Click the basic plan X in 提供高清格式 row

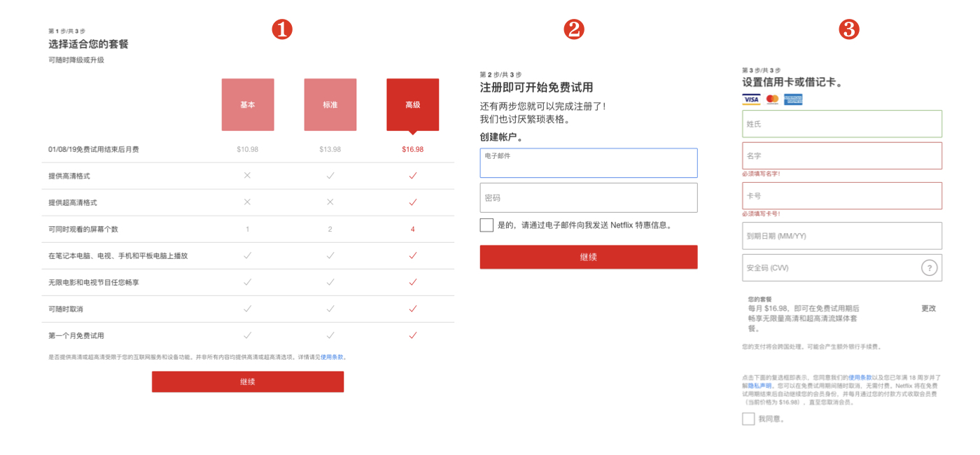pos(247,176)
